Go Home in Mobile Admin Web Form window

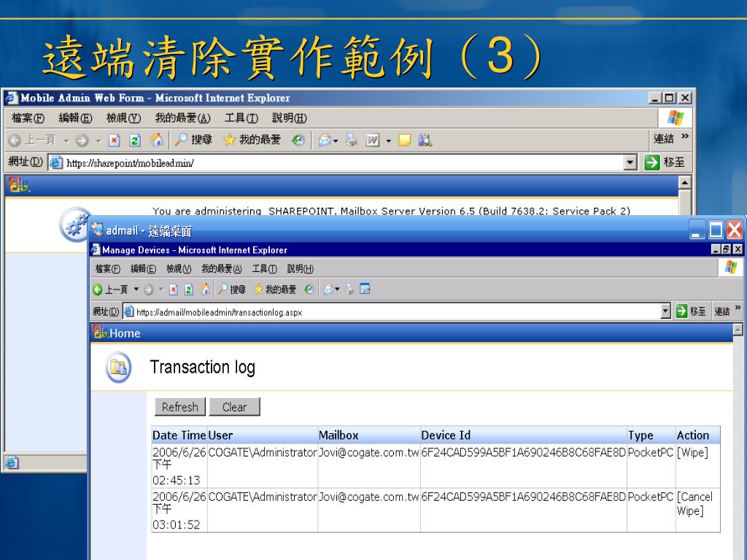pos(156,139)
